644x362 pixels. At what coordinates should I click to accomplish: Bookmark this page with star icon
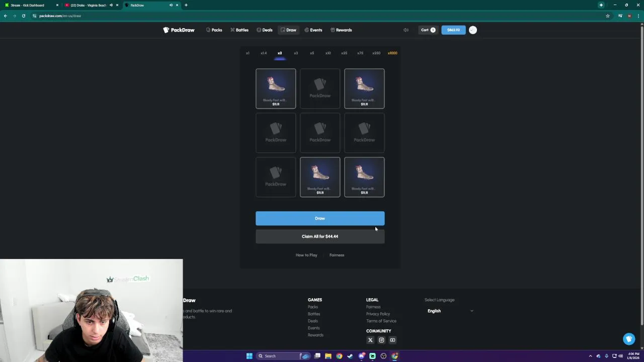607,16
